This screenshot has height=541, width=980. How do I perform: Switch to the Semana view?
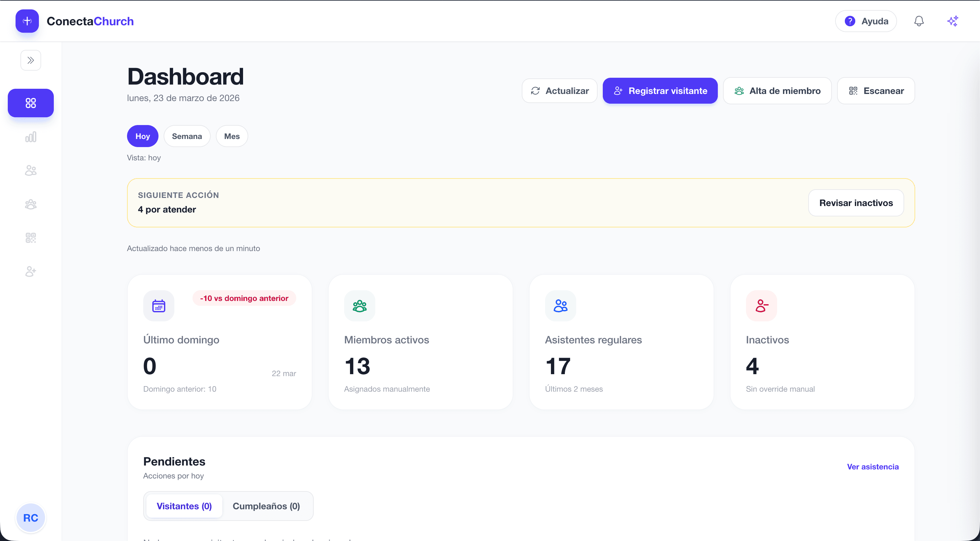pyautogui.click(x=187, y=136)
